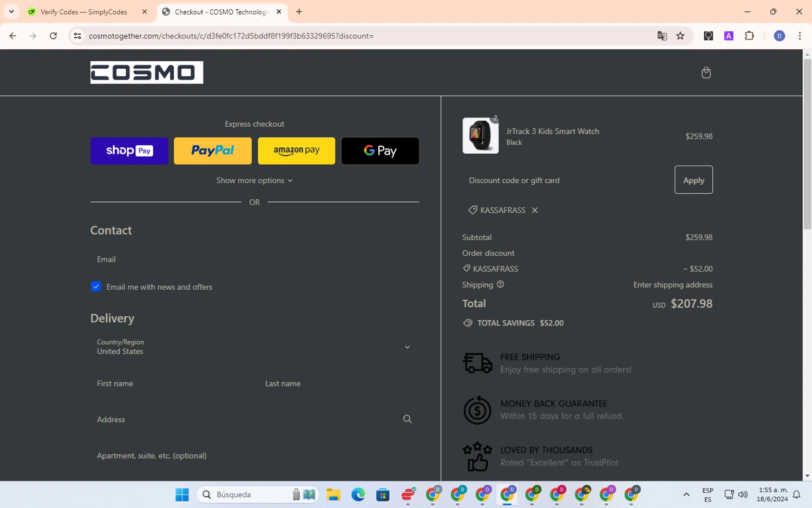Close the Checkout COSMO tab

point(279,11)
